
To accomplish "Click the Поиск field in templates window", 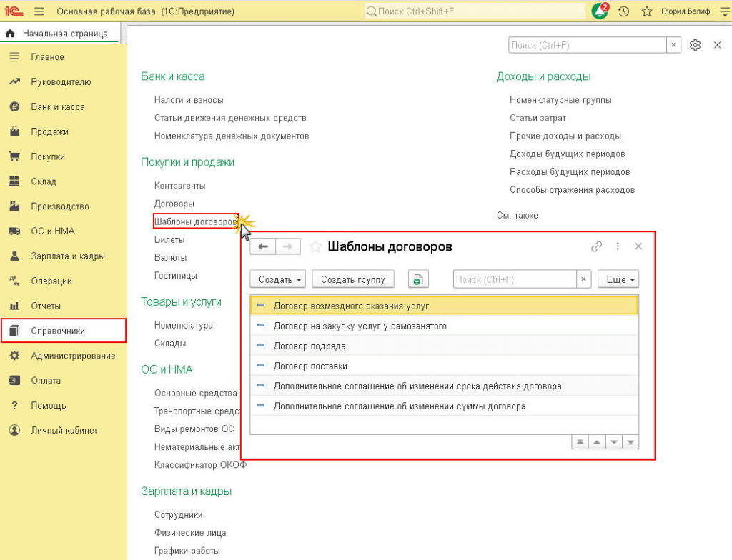I will pos(515,279).
